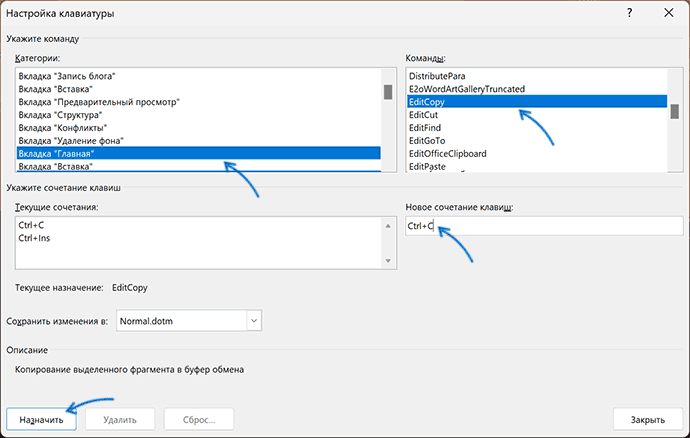The image size is (690, 438).
Task: Select category Вкладка "Главная"
Action: 198,153
